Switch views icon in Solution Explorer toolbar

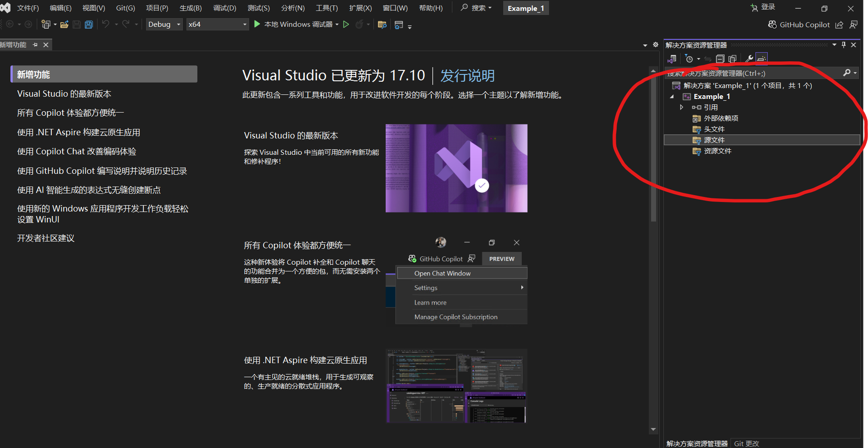(672, 59)
